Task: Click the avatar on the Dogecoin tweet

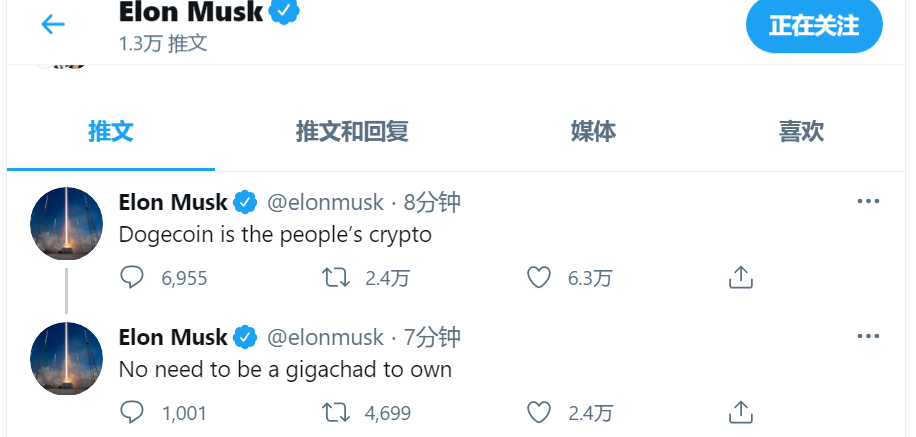Action: [67, 223]
